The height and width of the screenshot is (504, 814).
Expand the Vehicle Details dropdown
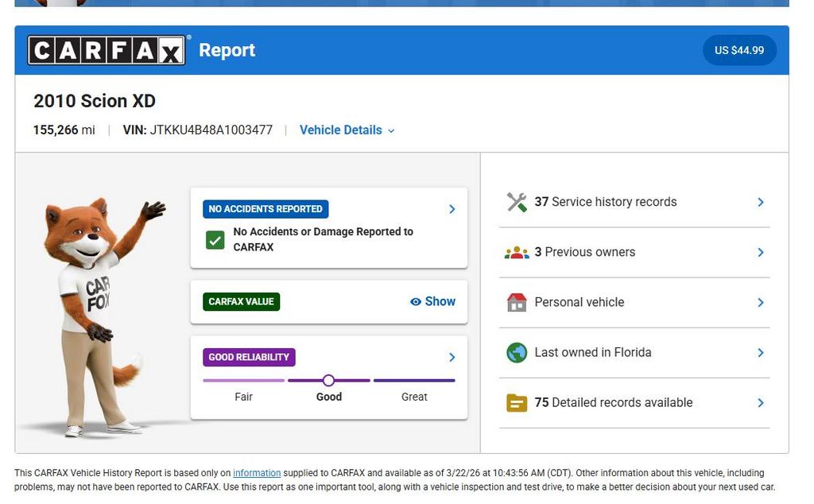(x=347, y=130)
